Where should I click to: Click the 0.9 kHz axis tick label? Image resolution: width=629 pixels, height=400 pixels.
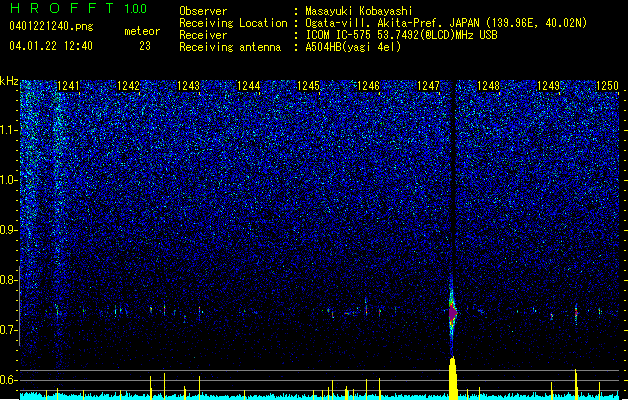(x=9, y=230)
